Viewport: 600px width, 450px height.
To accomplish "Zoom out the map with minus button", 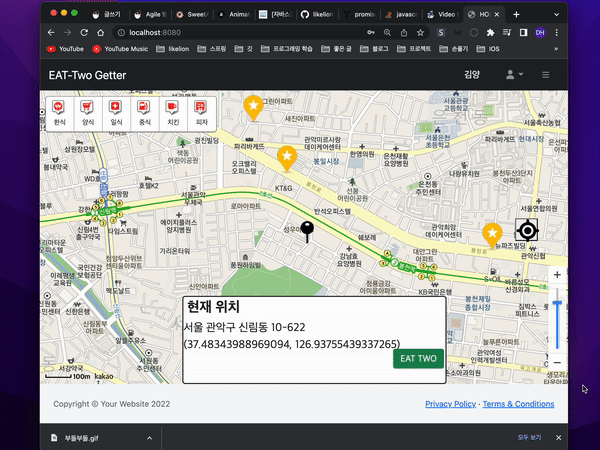I will [557, 362].
